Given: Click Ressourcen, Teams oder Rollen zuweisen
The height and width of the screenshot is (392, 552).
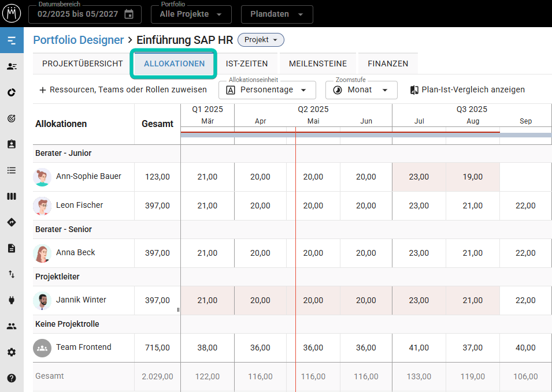Looking at the screenshot, I should click(x=123, y=90).
